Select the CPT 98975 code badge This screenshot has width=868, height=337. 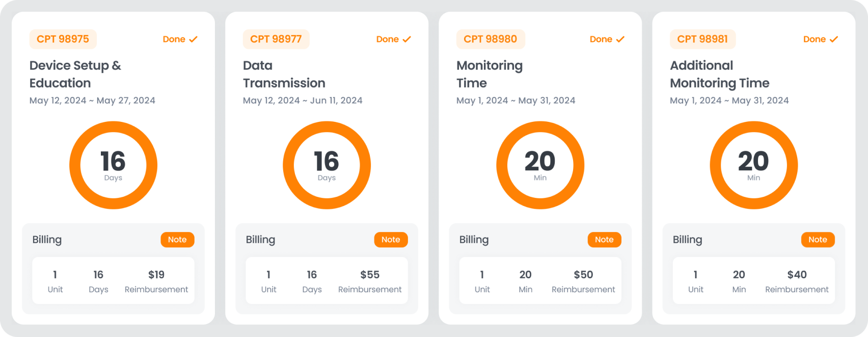tap(63, 39)
